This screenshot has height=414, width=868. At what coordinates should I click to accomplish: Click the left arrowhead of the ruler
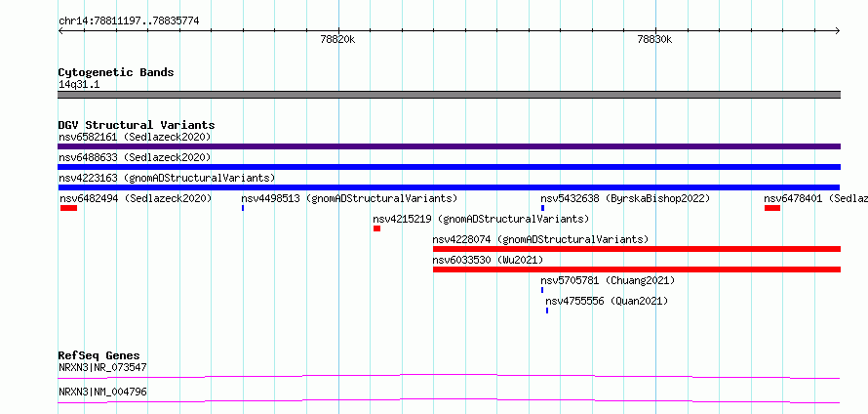[x=60, y=31]
